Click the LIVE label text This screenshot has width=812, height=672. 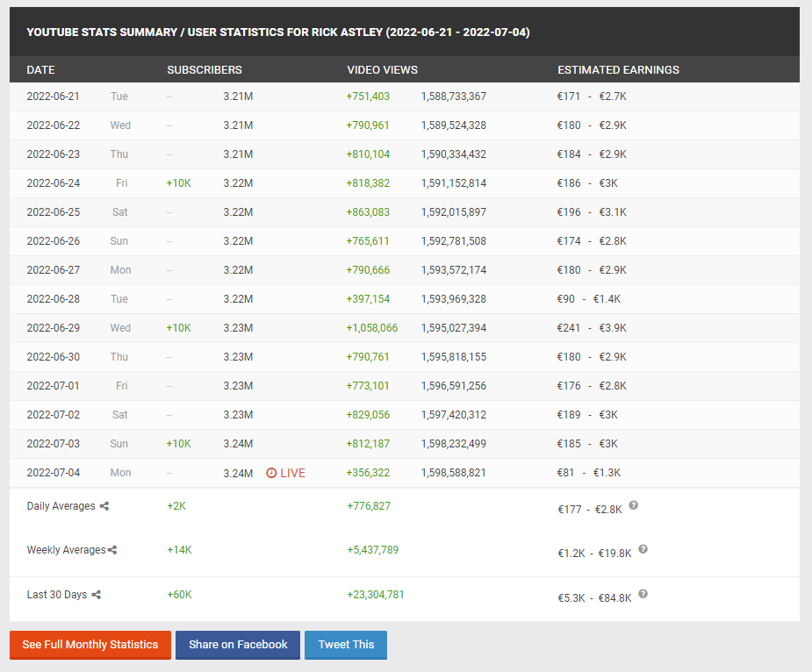[292, 473]
